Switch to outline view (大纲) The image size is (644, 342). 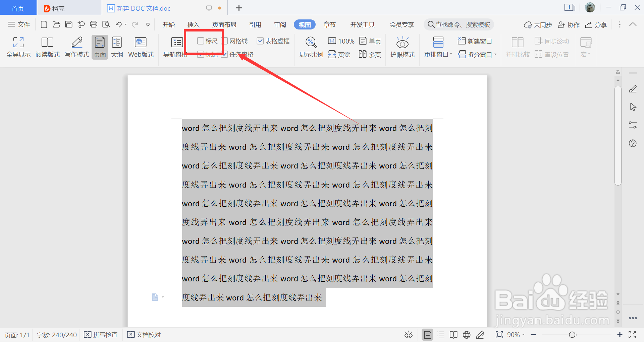(x=117, y=47)
